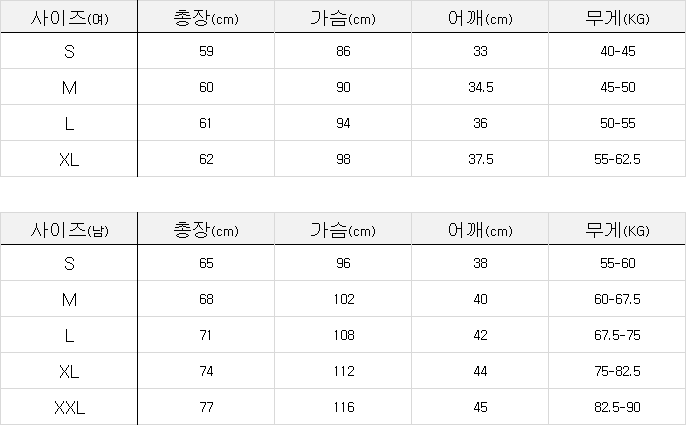Viewport: 686px width, 425px height.
Task: Click the 116 chest measurement
Action: tap(344, 407)
